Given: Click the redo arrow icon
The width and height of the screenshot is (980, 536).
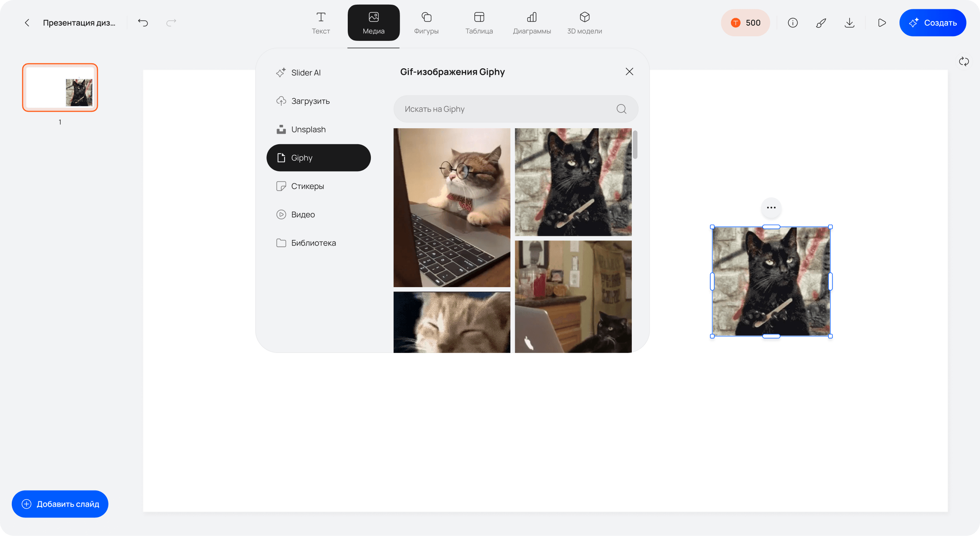Looking at the screenshot, I should tap(171, 23).
